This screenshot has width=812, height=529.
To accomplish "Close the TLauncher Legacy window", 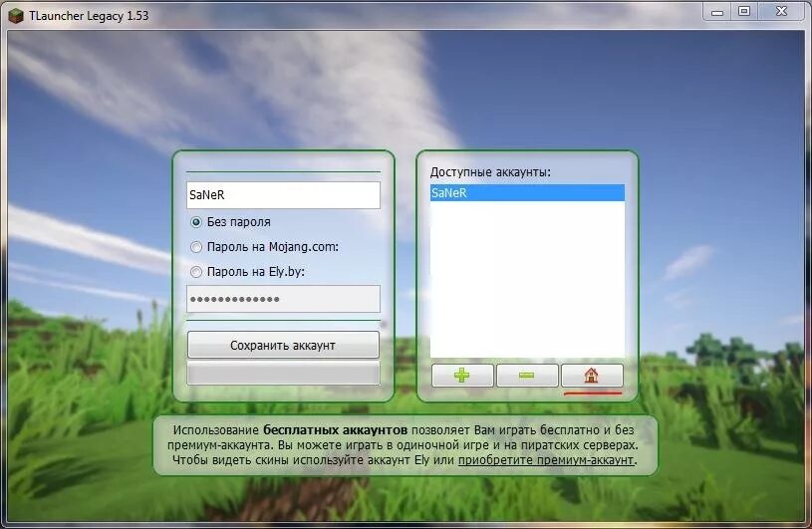I will pos(781,11).
